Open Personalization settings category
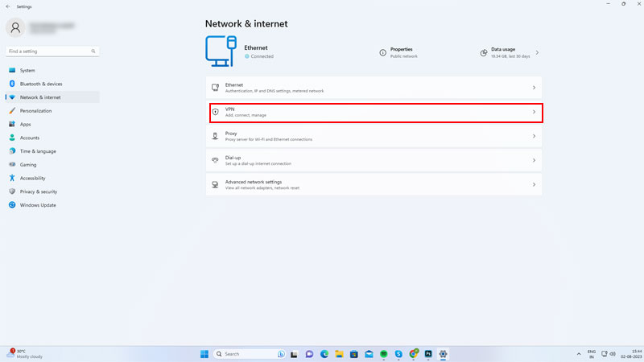 click(x=52, y=111)
